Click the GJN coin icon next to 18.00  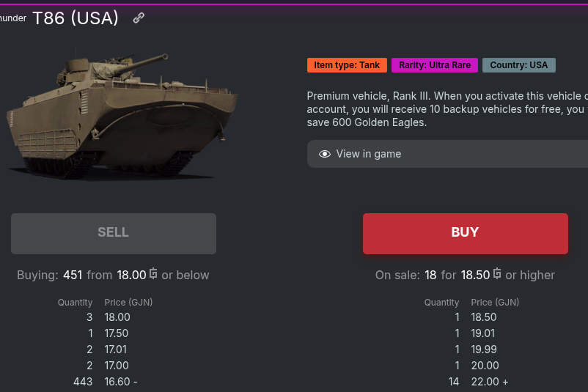[153, 274]
